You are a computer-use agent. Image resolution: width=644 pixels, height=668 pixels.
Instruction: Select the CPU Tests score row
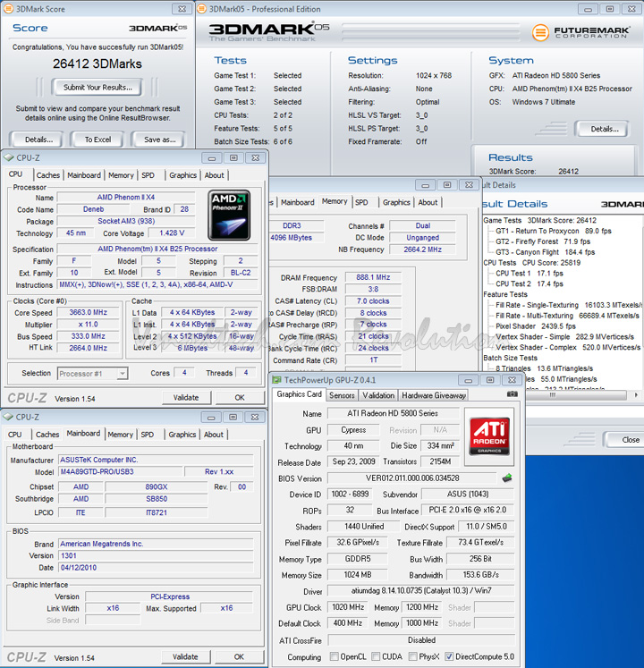point(531,263)
